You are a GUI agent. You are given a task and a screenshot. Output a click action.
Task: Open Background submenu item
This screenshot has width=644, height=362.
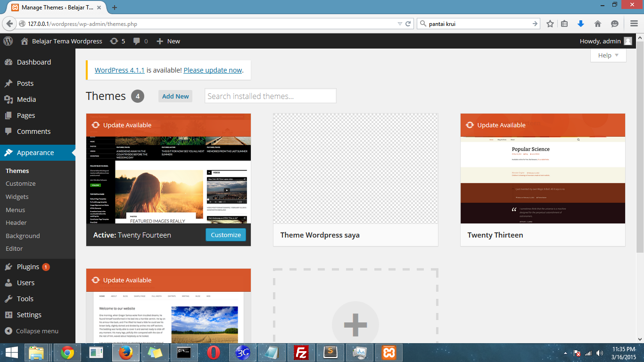tap(23, 236)
